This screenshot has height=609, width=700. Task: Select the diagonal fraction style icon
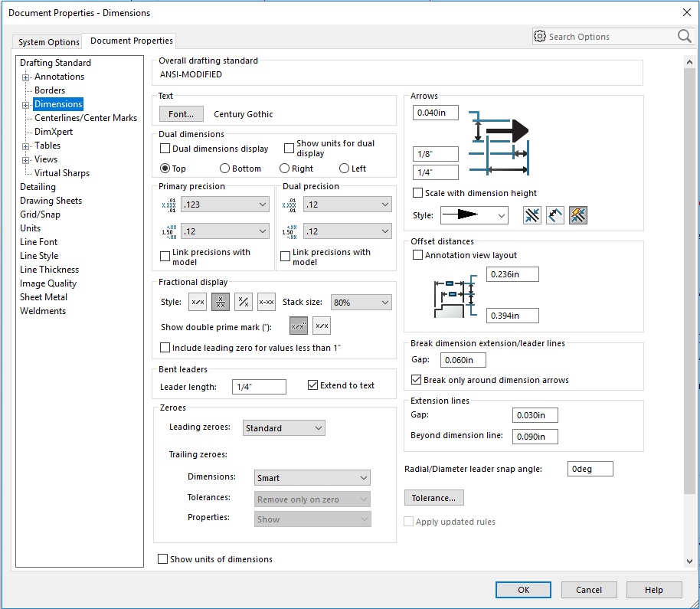[244, 303]
